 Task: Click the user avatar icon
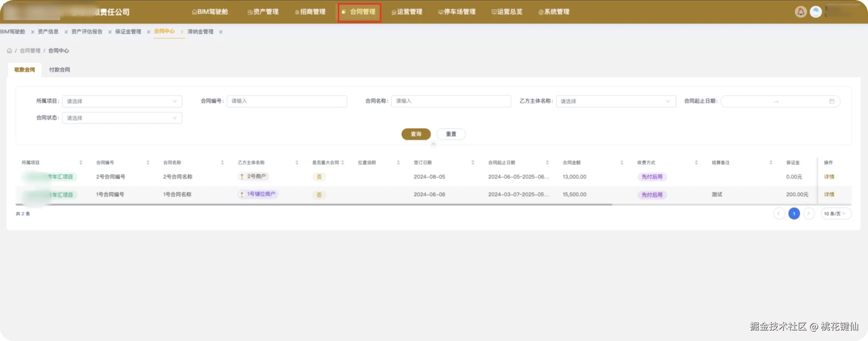click(815, 12)
